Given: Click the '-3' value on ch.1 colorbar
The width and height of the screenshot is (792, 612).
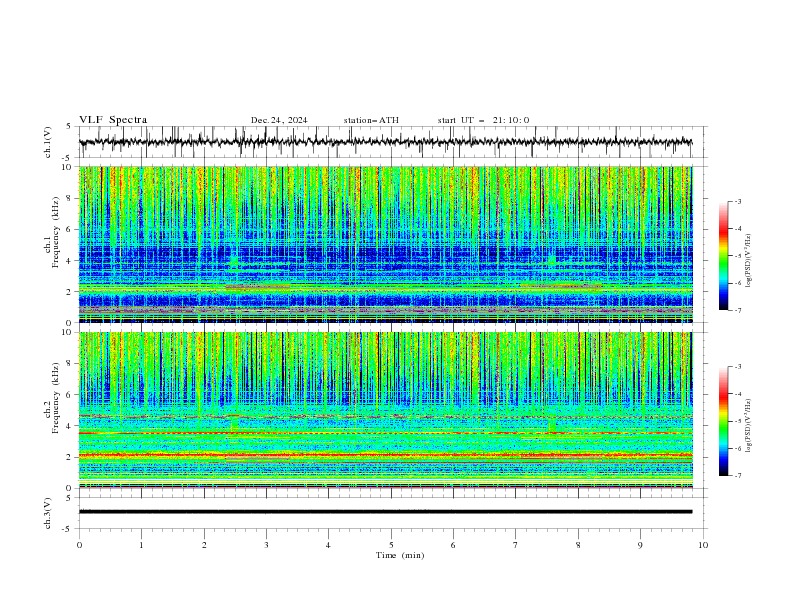Looking at the screenshot, I should tap(737, 201).
